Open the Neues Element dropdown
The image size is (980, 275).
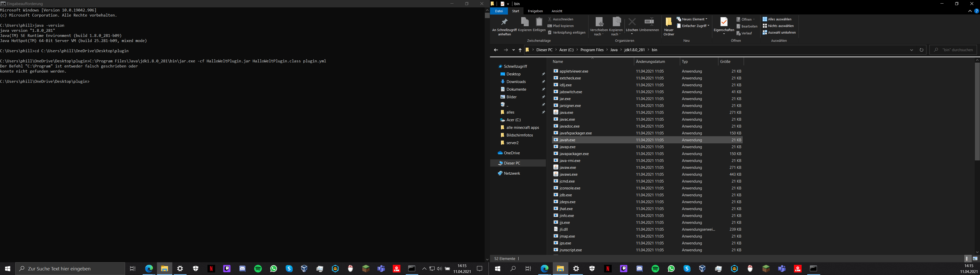(x=692, y=19)
